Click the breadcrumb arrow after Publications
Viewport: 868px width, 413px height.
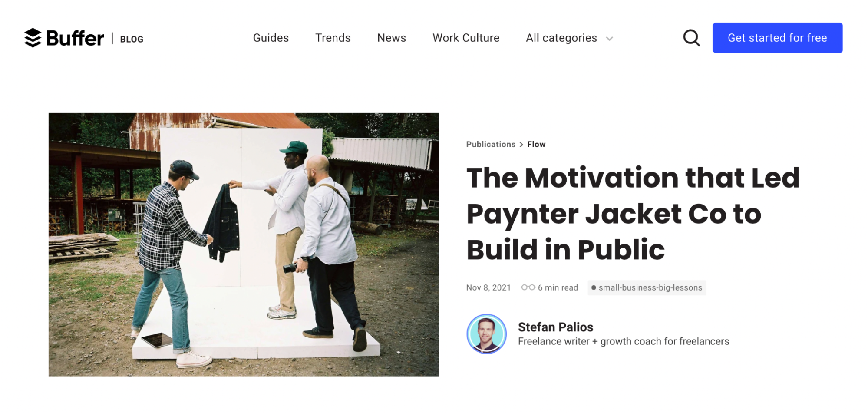click(x=521, y=145)
